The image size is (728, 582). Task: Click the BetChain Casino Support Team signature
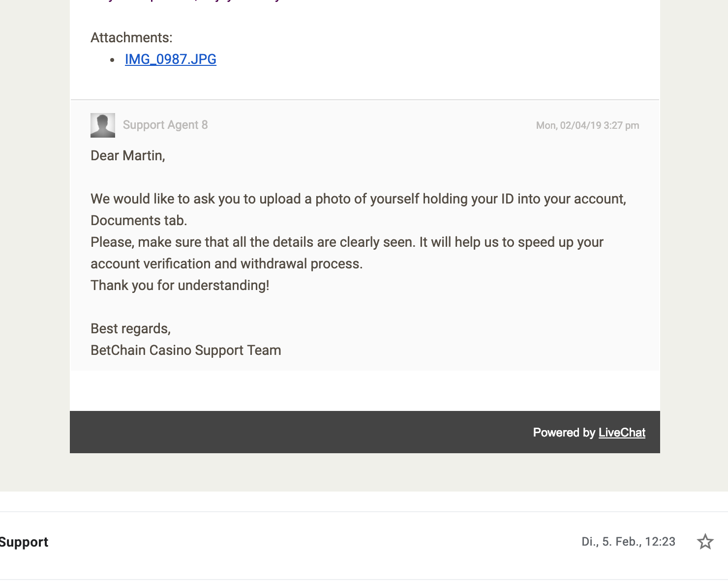coord(186,350)
